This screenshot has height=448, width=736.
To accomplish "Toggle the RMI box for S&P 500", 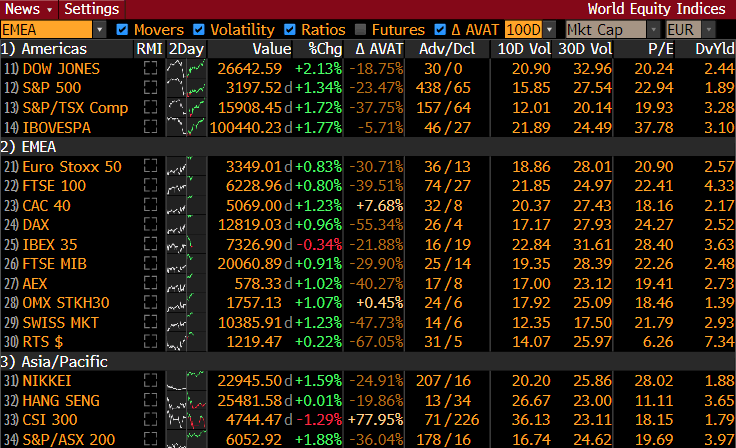I will (150, 87).
